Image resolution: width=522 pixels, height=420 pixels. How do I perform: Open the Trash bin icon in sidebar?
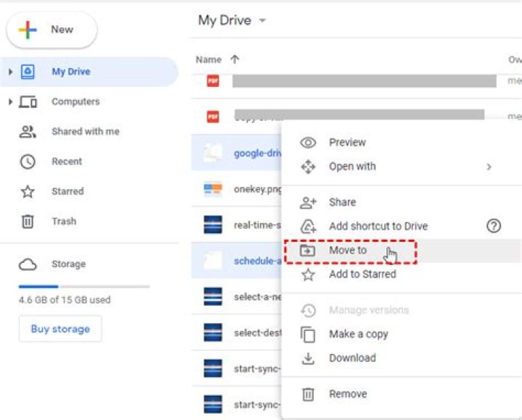pyautogui.click(x=28, y=222)
